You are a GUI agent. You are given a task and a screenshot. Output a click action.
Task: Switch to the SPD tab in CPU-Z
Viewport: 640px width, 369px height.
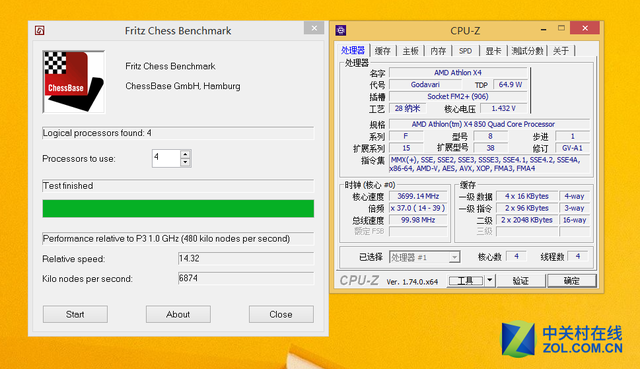click(465, 51)
